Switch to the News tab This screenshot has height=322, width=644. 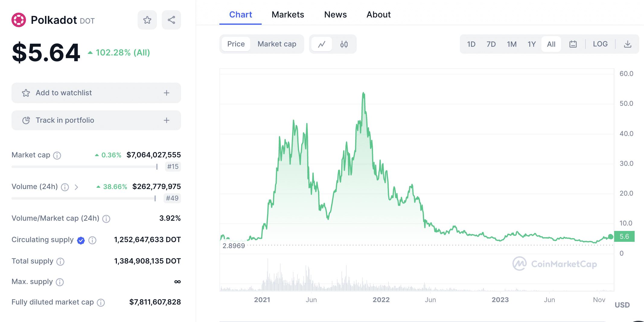pos(335,14)
